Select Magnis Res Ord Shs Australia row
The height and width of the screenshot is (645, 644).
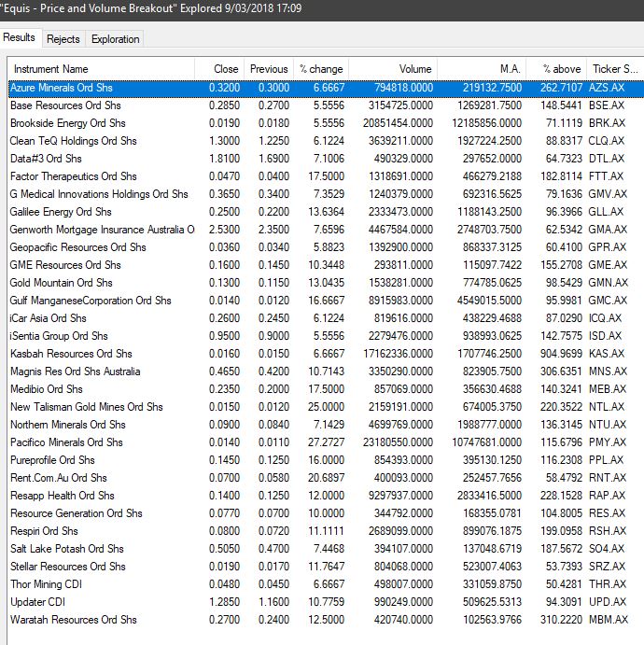pos(326,372)
